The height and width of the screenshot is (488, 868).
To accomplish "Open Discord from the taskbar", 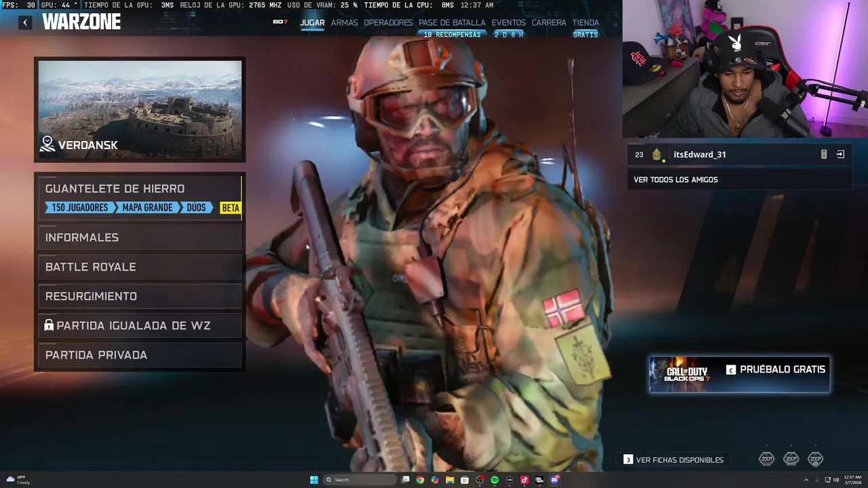I will pyautogui.click(x=555, y=480).
